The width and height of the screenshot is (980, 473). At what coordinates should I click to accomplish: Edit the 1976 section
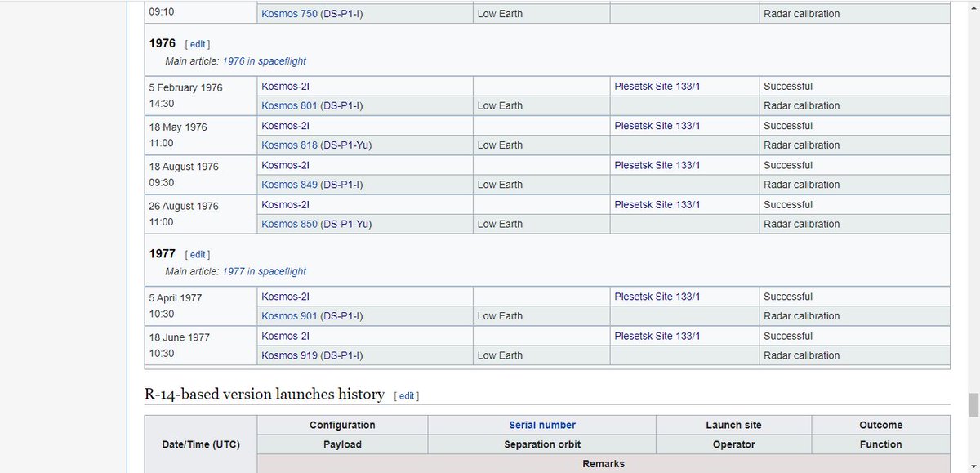197,44
